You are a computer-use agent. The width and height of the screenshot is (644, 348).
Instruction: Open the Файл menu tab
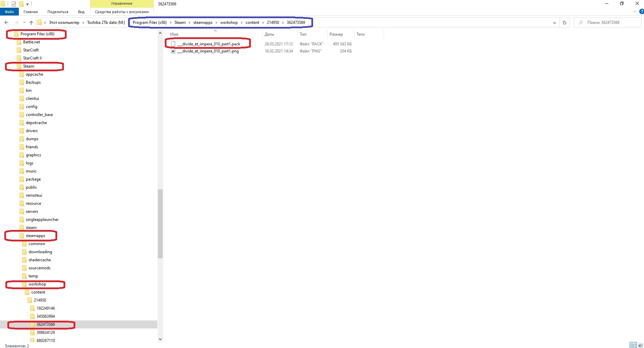click(x=9, y=12)
